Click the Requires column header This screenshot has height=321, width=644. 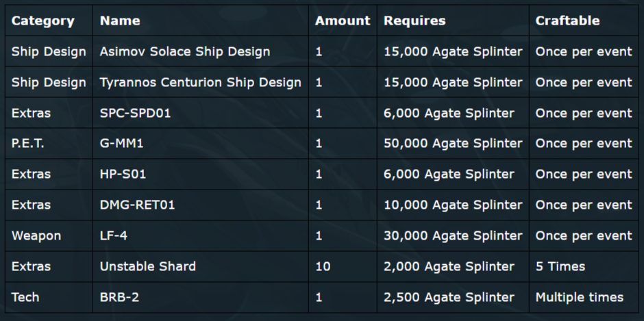[414, 21]
